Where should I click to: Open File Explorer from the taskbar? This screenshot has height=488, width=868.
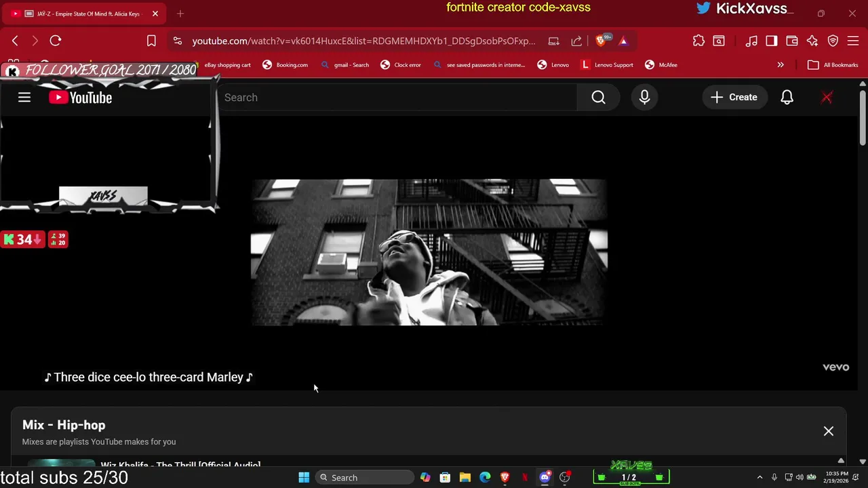tap(465, 478)
